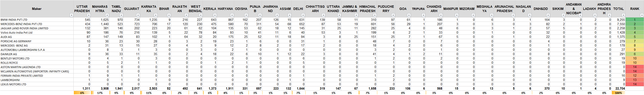The height and width of the screenshot is (95, 644).
Task: Open the DNH&DD column filter dropdown
Action: [x=548, y=15]
